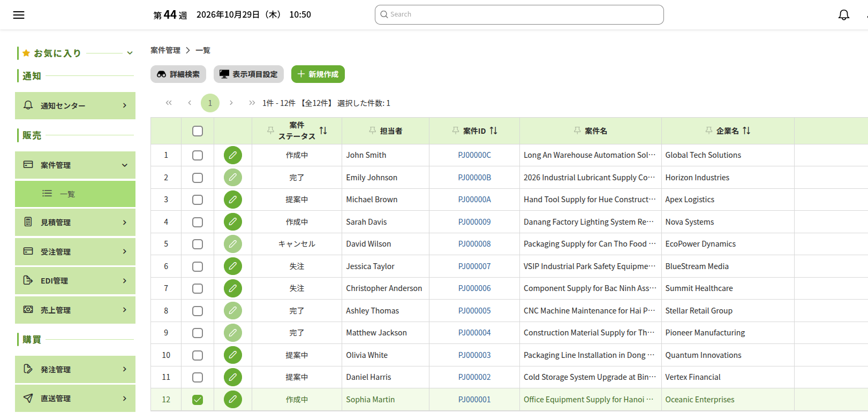The image size is (868, 413).
Task: Open 発注管理 sidebar menu
Action: (75, 369)
